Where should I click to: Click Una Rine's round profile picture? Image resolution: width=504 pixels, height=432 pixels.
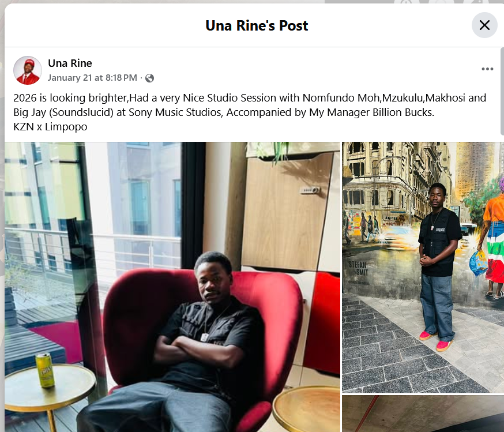pyautogui.click(x=28, y=70)
